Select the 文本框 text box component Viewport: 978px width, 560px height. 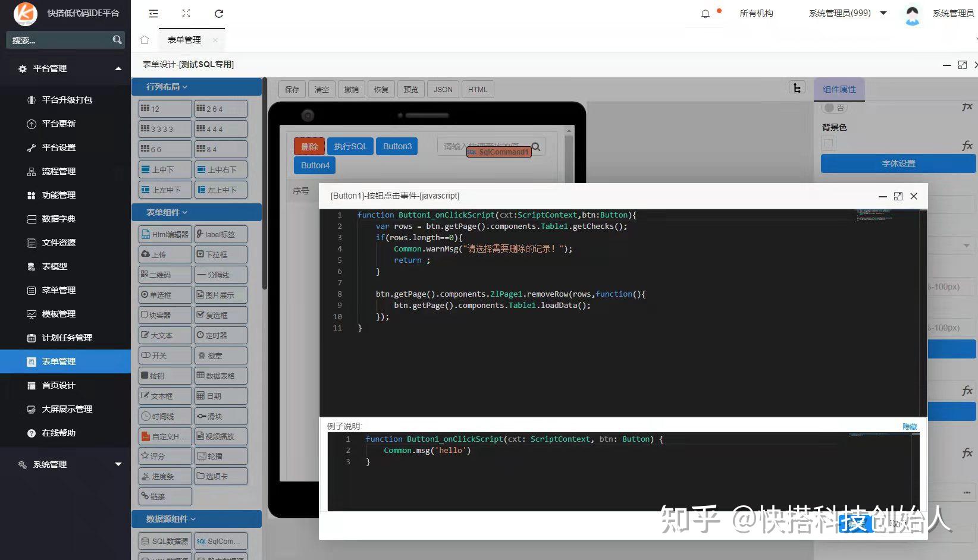coord(165,396)
